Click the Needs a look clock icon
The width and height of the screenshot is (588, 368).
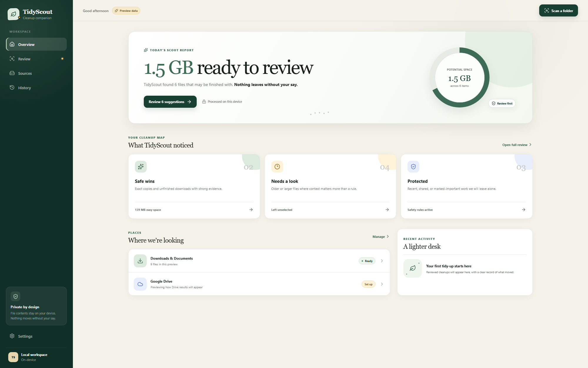[x=277, y=167]
